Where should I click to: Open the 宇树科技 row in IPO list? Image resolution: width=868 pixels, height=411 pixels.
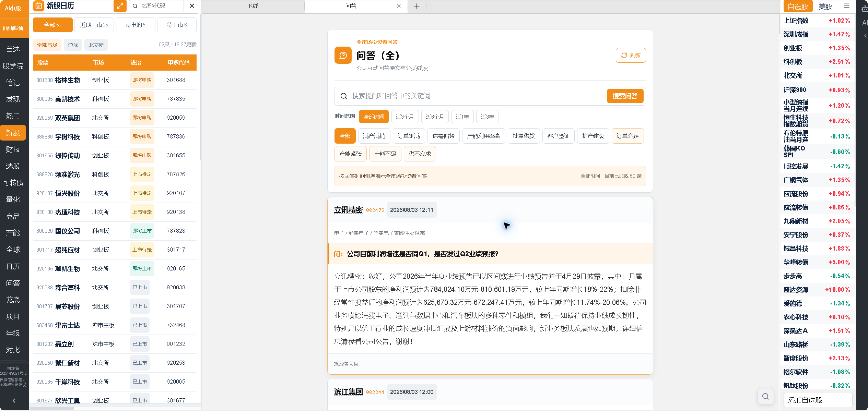115,137
